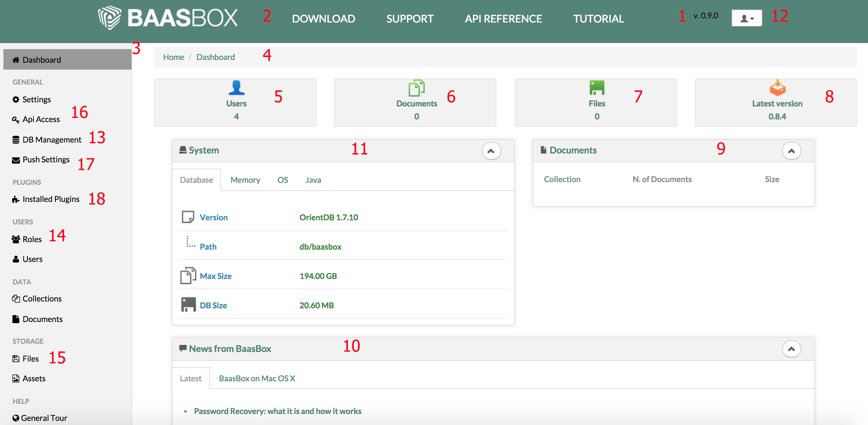Click the Documents stat icon
Viewport: 868px width, 425px height.
[416, 88]
